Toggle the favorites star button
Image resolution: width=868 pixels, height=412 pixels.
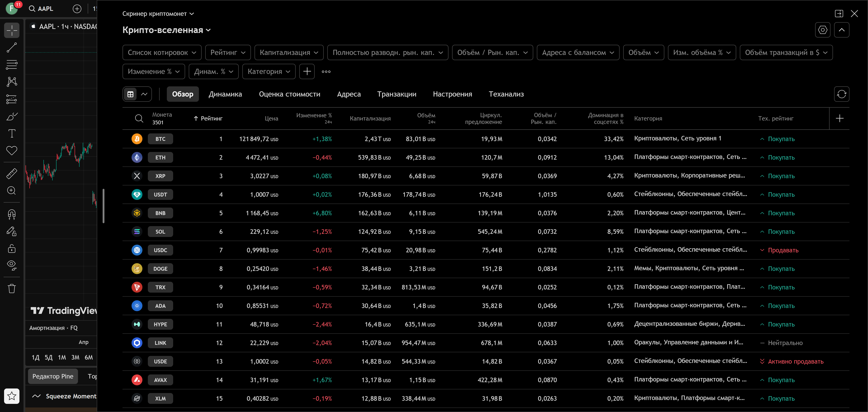[12, 396]
